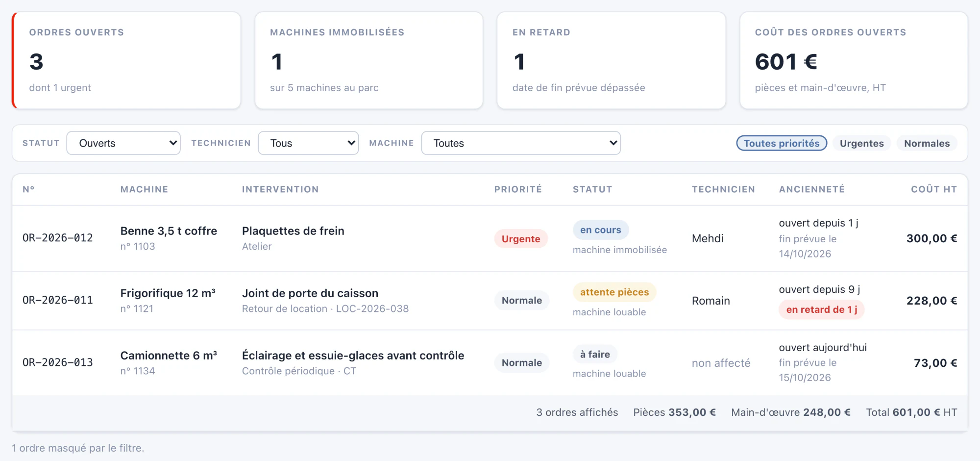Expand the Technicien dropdown set to Tous
The image size is (980, 461).
click(x=308, y=143)
